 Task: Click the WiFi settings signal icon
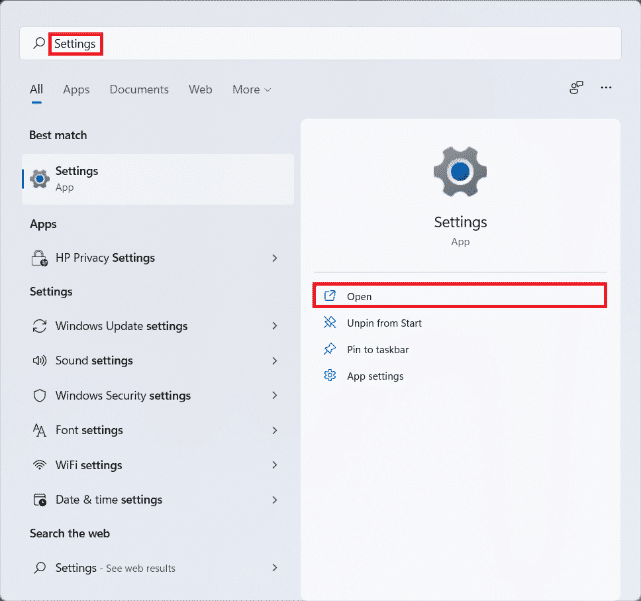click(40, 465)
